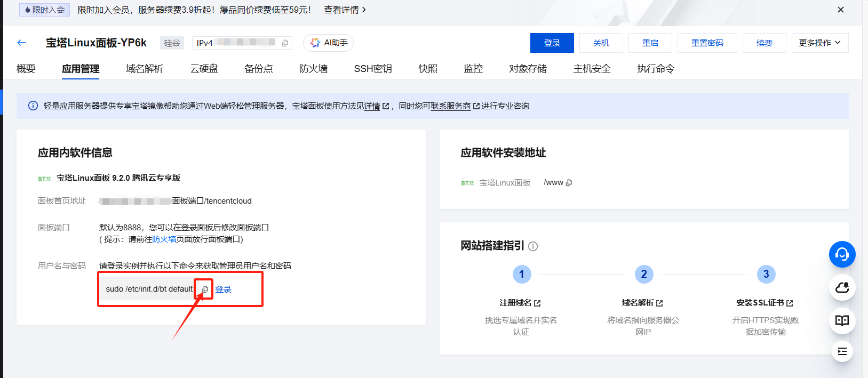Screen dimensions: 868x378
Task: Switch to the 防火墙 tab
Action: point(313,69)
